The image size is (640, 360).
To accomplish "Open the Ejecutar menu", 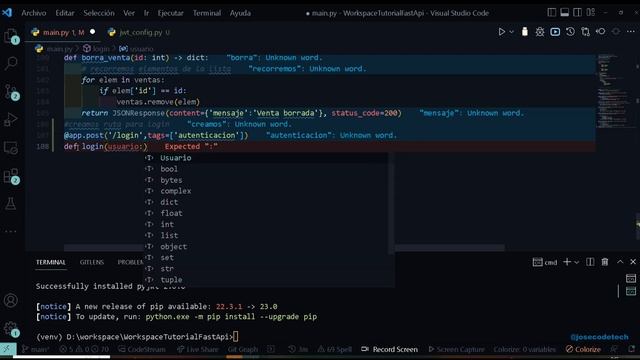I will click(171, 13).
